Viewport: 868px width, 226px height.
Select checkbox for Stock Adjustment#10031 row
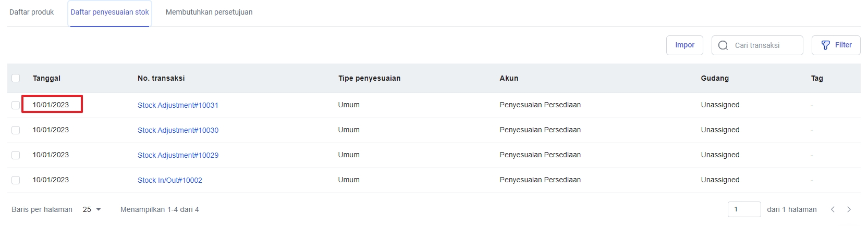[x=16, y=105]
